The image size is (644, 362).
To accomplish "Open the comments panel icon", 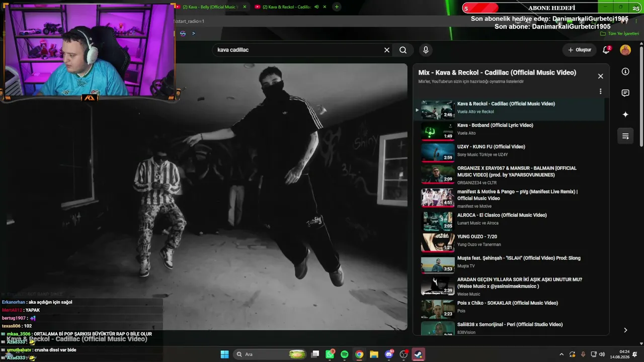I will point(625,93).
